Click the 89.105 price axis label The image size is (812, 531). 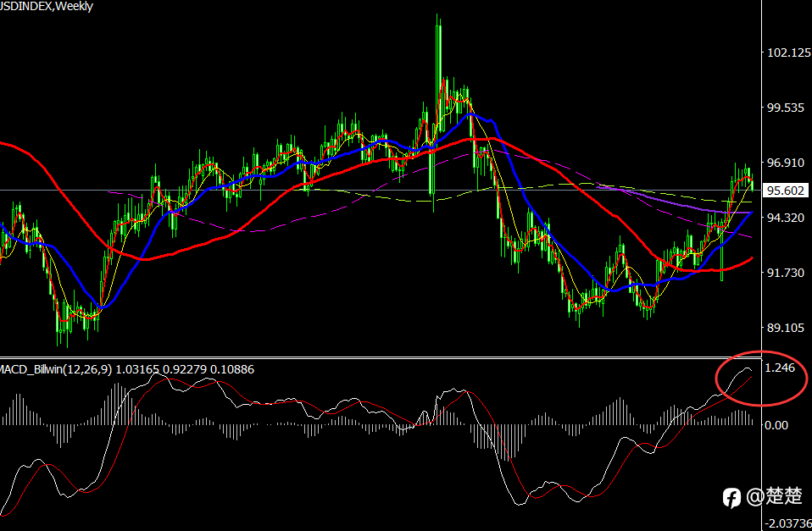[786, 328]
